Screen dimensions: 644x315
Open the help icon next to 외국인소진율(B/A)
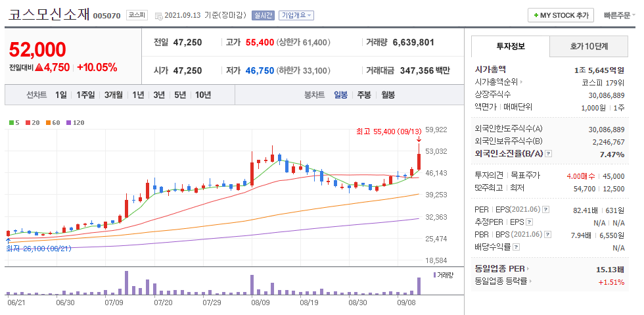pyautogui.click(x=549, y=154)
